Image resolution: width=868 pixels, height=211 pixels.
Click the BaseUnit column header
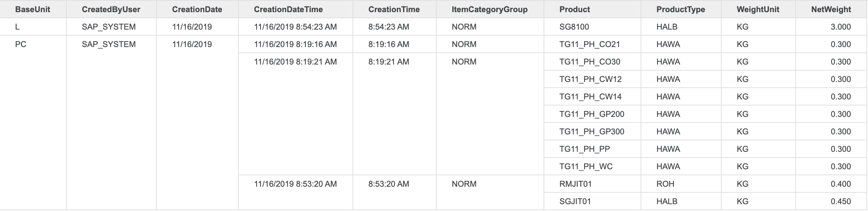tap(33, 9)
